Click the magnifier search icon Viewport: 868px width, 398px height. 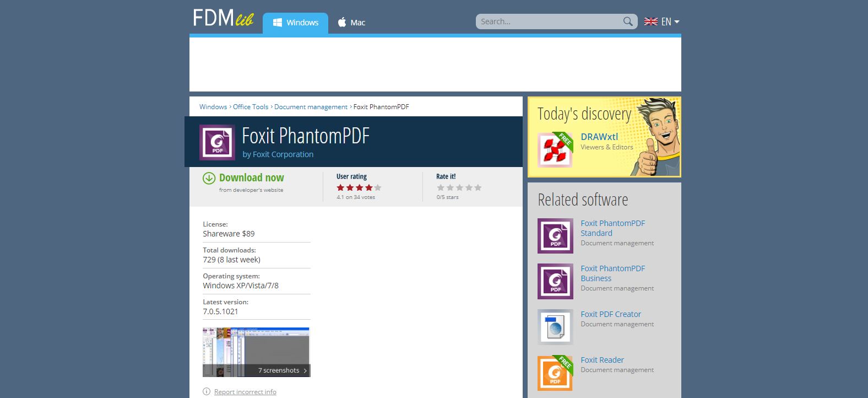[628, 21]
